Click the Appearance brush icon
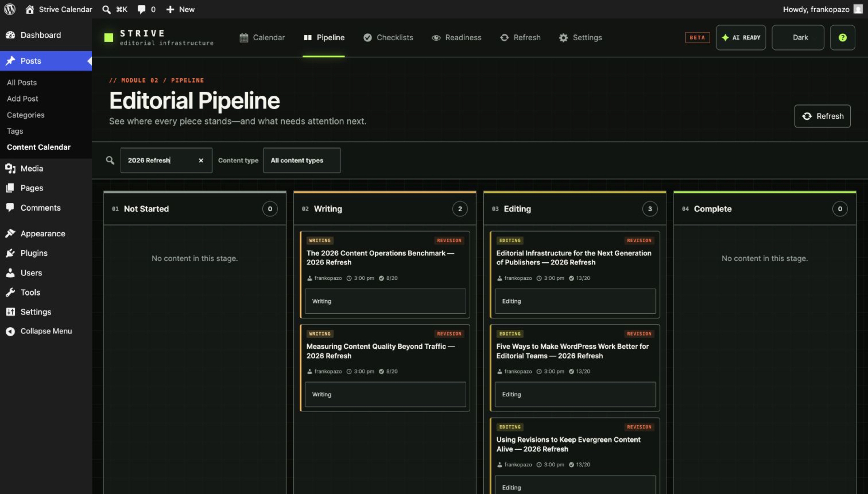This screenshot has width=868, height=494. coord(10,233)
